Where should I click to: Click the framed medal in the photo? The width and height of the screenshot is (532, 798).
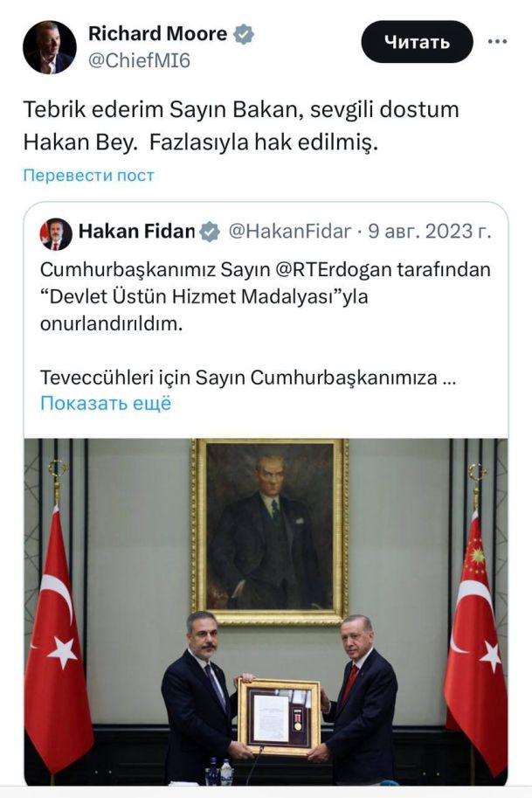click(x=279, y=716)
